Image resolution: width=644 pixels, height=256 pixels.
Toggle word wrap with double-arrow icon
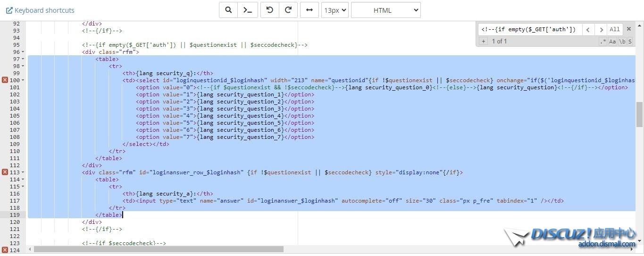pos(309,10)
